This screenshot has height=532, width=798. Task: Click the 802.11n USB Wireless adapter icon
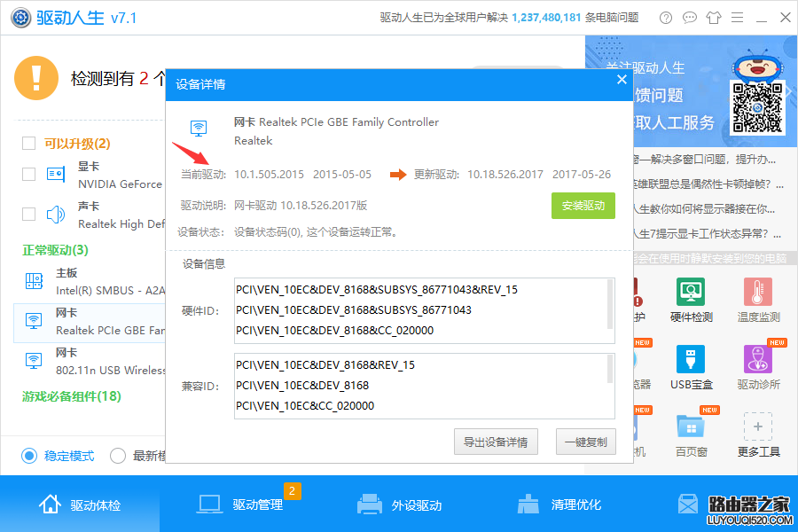34,361
